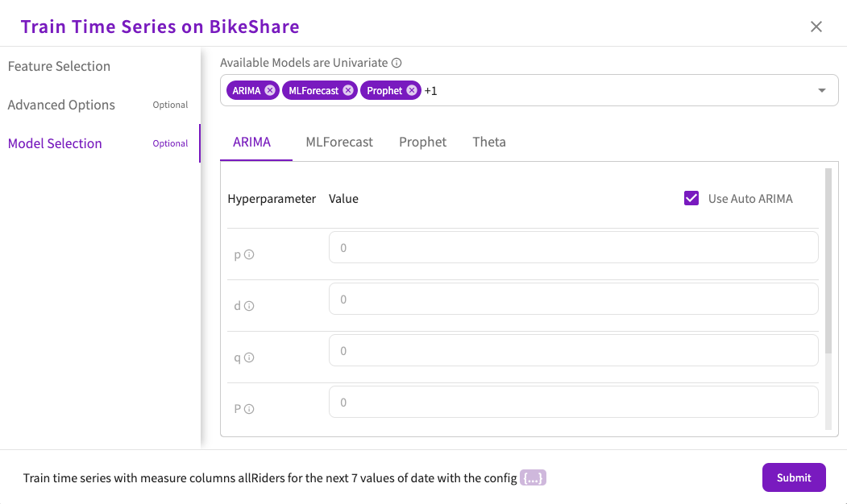Click the MLForecast chip label
The width and height of the screenshot is (847, 504).
pos(313,91)
